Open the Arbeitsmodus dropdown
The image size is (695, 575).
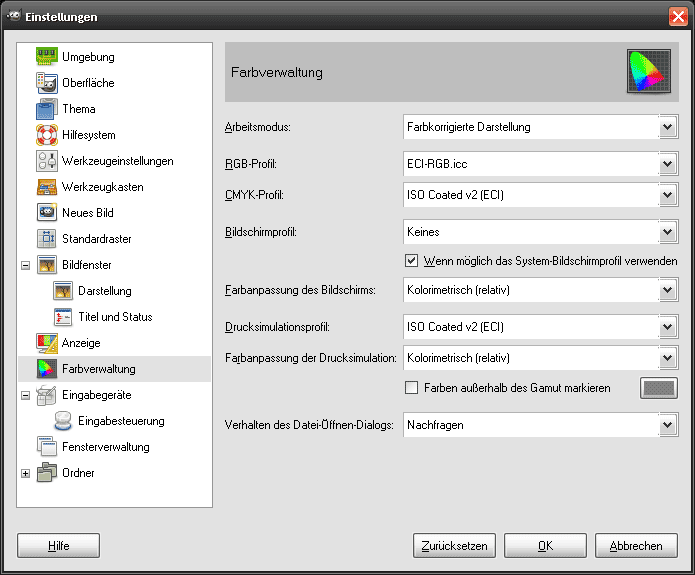(x=541, y=127)
